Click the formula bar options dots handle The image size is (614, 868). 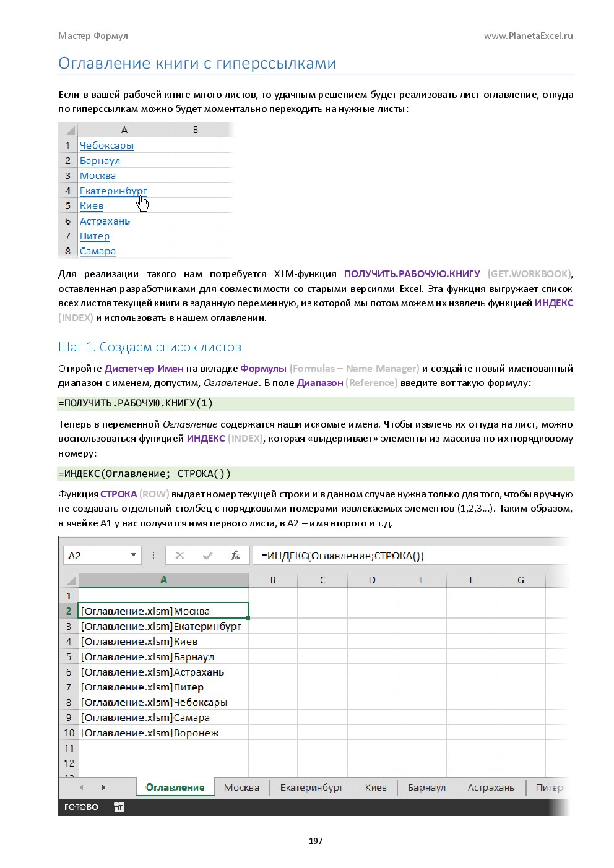pyautogui.click(x=153, y=556)
